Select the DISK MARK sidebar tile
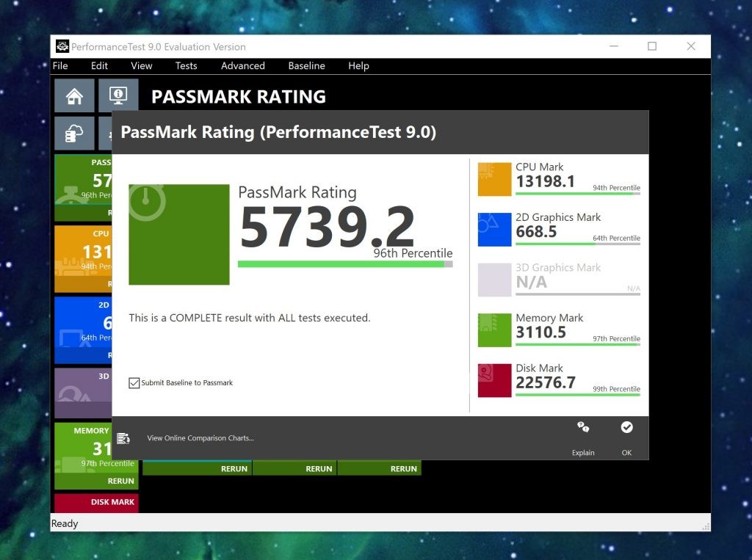 [96, 503]
